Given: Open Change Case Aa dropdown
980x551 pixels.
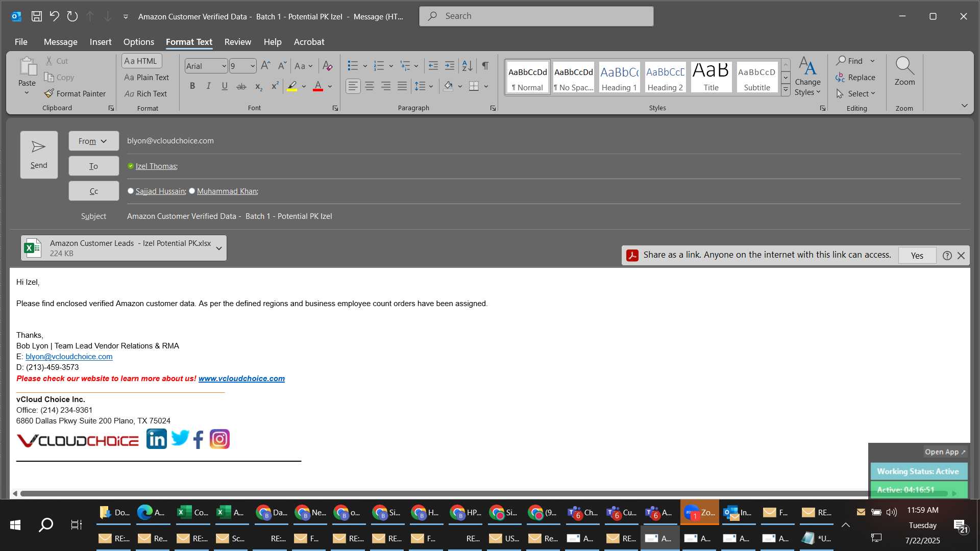Looking at the screenshot, I should point(304,66).
